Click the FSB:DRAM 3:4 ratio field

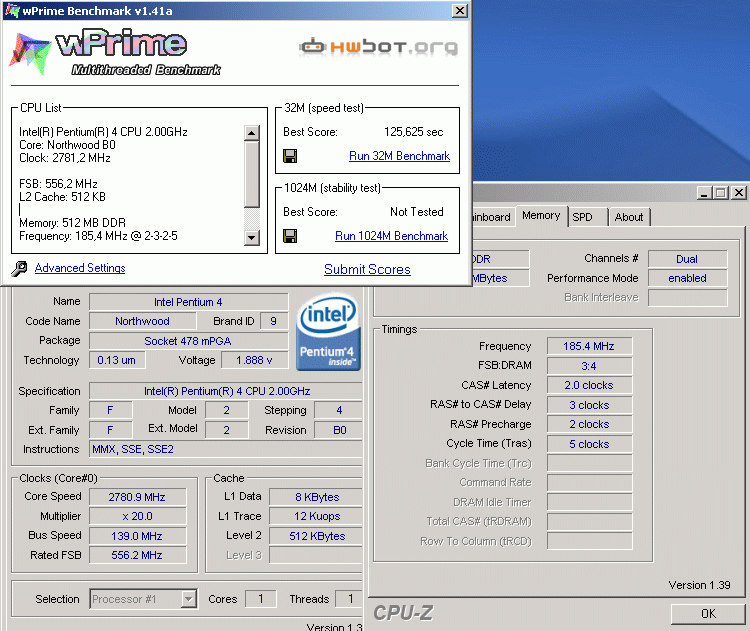point(589,366)
